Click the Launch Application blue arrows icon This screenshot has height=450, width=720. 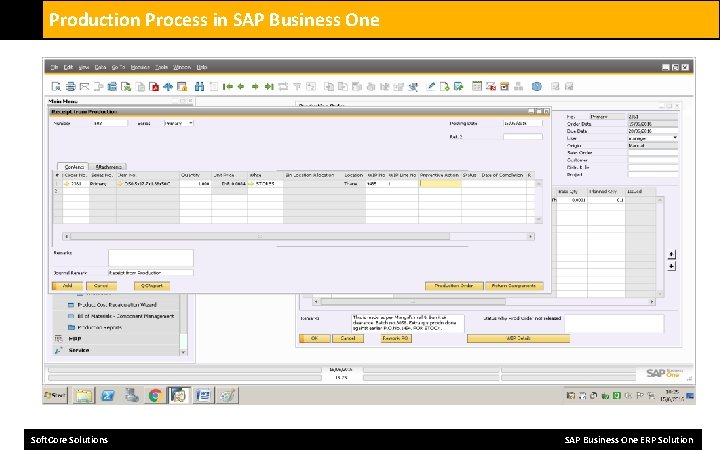pyautogui.click(x=168, y=86)
